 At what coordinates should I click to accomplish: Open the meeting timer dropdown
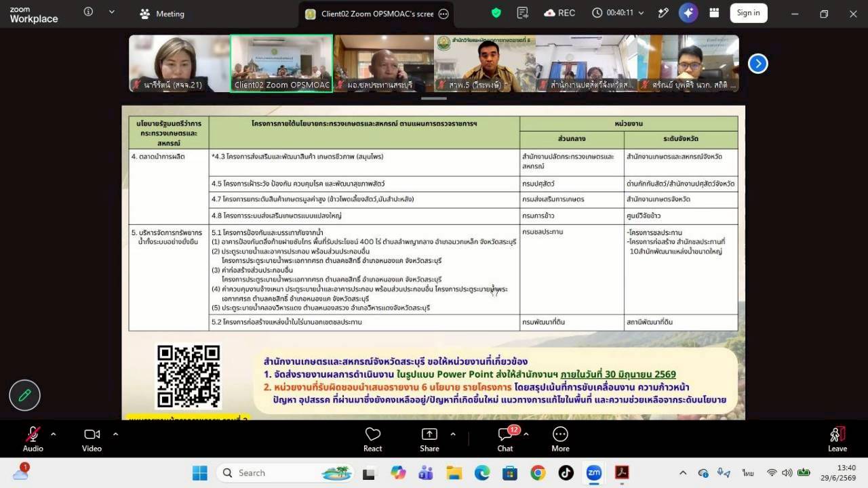pyautogui.click(x=642, y=13)
